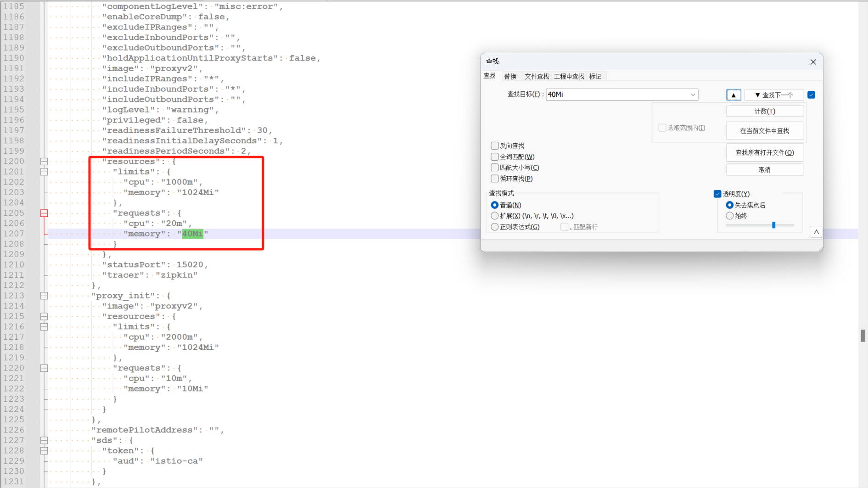The image size is (868, 488).
Task: Collapse fold marker at line 1213 proxy_init
Action: click(x=44, y=296)
